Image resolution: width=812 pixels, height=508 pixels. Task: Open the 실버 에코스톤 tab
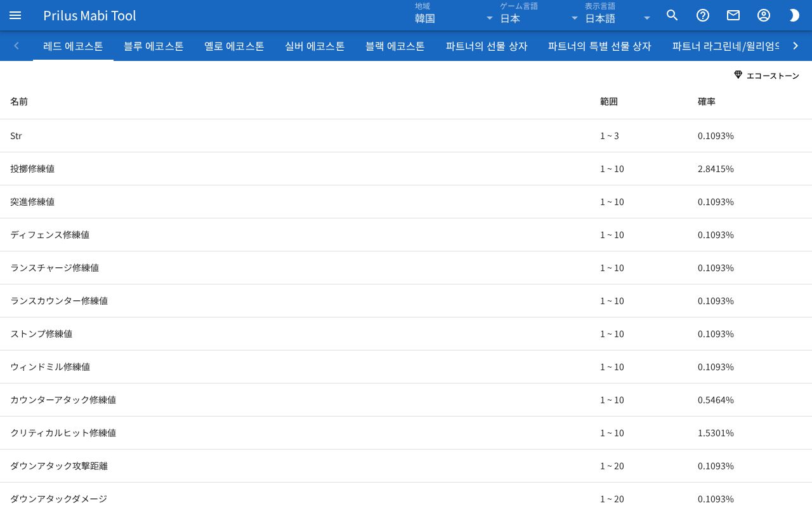coord(315,46)
